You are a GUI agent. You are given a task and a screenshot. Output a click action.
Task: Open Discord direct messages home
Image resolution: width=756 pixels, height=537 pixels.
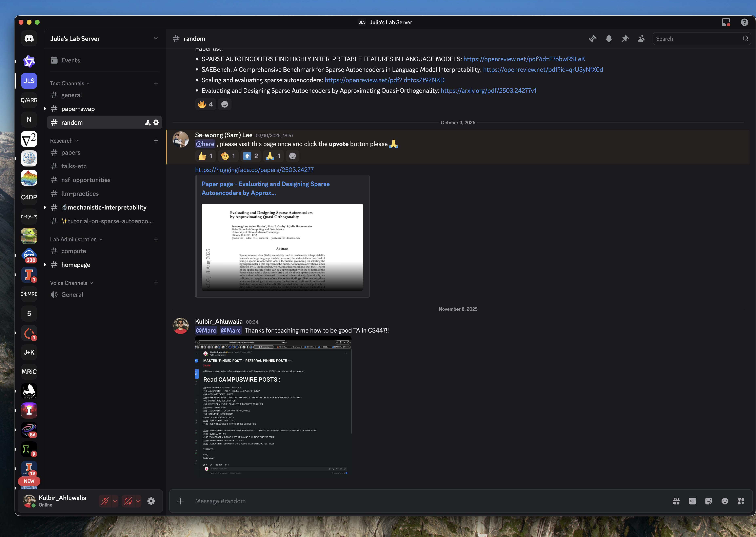tap(29, 39)
